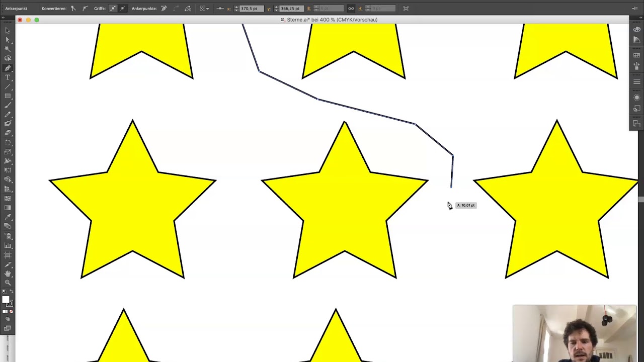Screen dimensions: 644x362
Task: Select the Rotate tool
Action: coord(8,142)
